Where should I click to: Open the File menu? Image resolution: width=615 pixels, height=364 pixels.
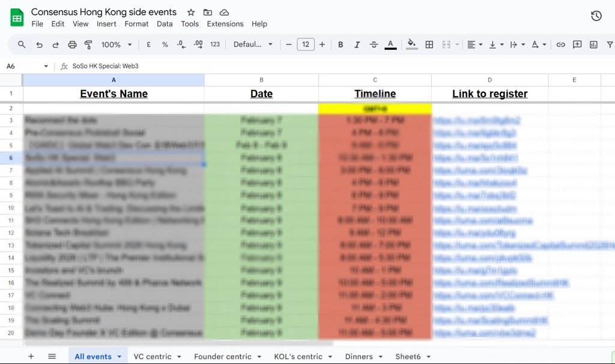[x=37, y=24]
